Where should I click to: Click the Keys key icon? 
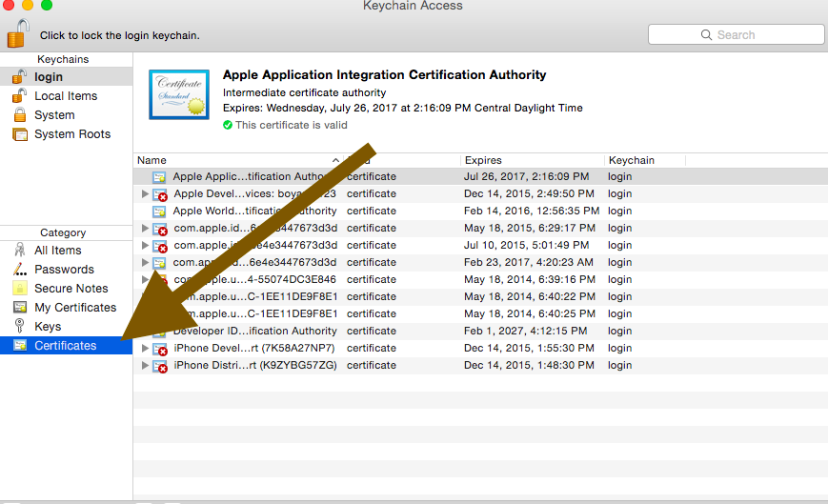pyautogui.click(x=20, y=326)
